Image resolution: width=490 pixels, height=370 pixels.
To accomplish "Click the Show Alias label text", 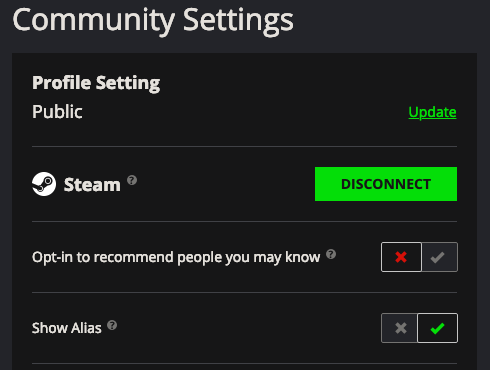I will [x=67, y=328].
